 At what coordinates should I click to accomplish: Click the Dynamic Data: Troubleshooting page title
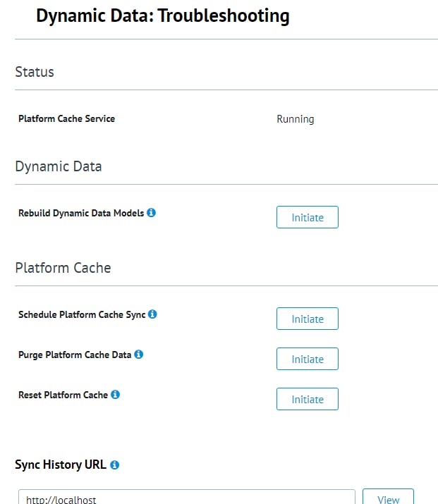click(x=163, y=16)
